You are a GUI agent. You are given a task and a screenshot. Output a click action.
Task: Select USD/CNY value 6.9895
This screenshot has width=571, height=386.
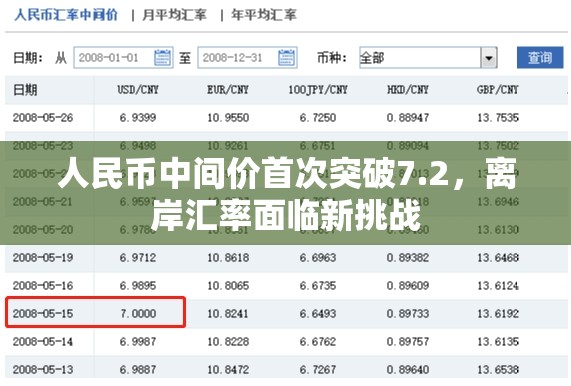[x=138, y=286]
